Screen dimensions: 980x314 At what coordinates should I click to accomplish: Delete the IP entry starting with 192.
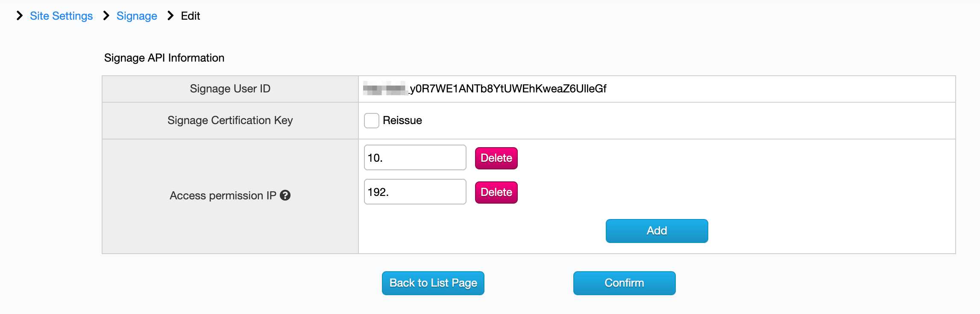click(496, 193)
